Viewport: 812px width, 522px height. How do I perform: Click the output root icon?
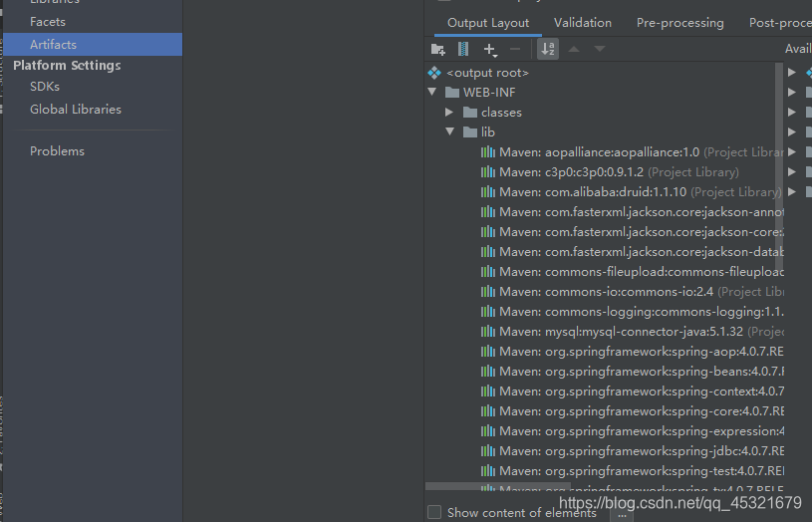tap(434, 73)
